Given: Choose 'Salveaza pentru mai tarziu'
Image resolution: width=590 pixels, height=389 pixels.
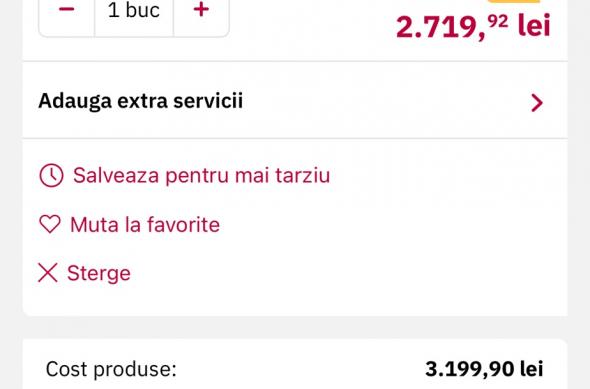Looking at the screenshot, I should pos(201,175).
